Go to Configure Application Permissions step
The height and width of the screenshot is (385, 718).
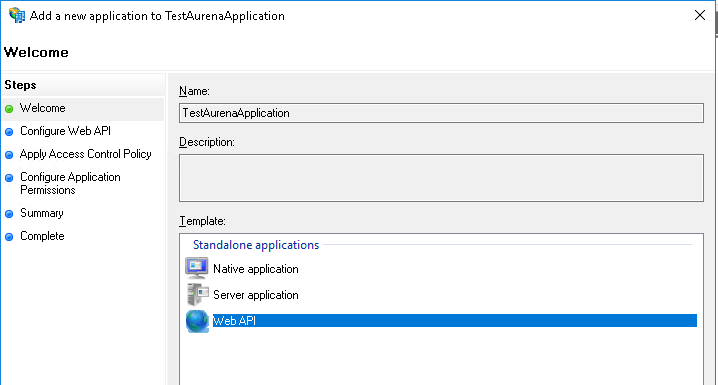coord(70,183)
